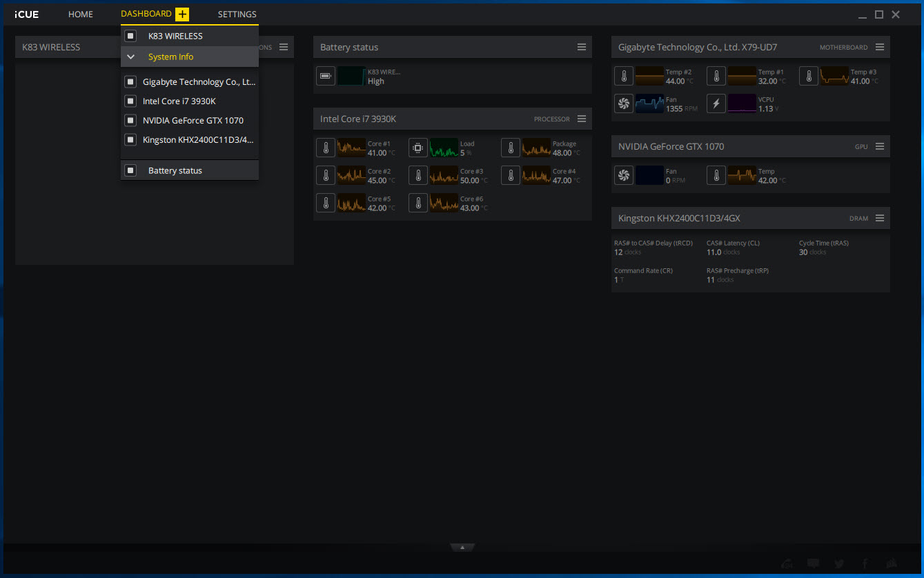Toggle the K83 WIRELESS checkbox in dropdown
Viewport: 924px width, 578px height.
[130, 36]
